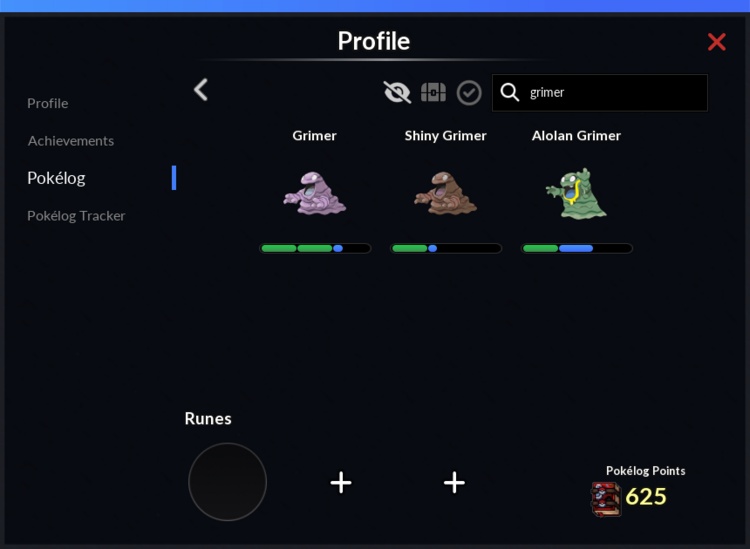Select the Pokélog sidebar tab
The width and height of the screenshot is (750, 549).
pos(56,178)
